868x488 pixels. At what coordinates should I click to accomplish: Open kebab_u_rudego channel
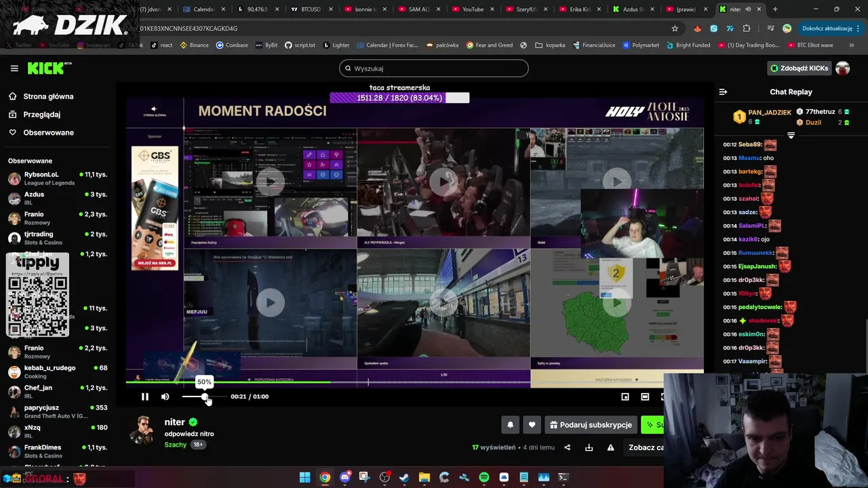[58, 371]
